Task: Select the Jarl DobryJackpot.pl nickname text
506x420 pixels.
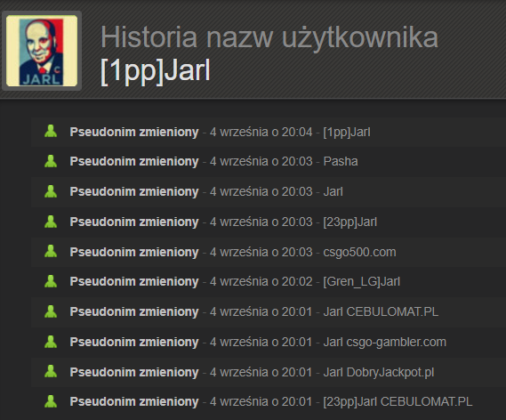Action: pos(379,373)
